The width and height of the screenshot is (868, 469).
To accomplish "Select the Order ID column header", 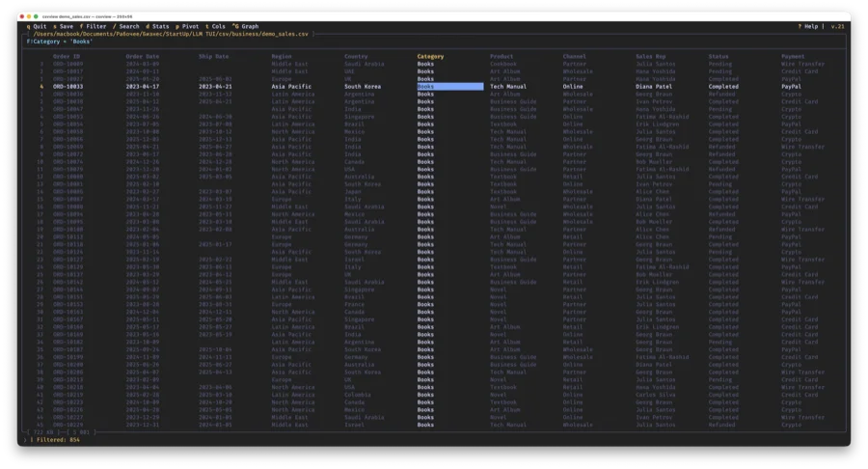I will pyautogui.click(x=68, y=56).
